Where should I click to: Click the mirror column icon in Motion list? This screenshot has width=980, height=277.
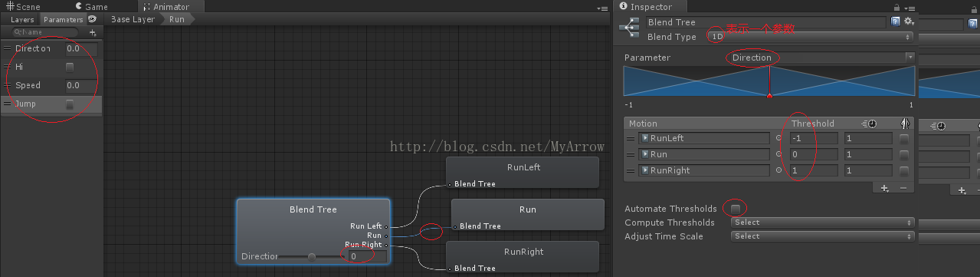click(905, 124)
